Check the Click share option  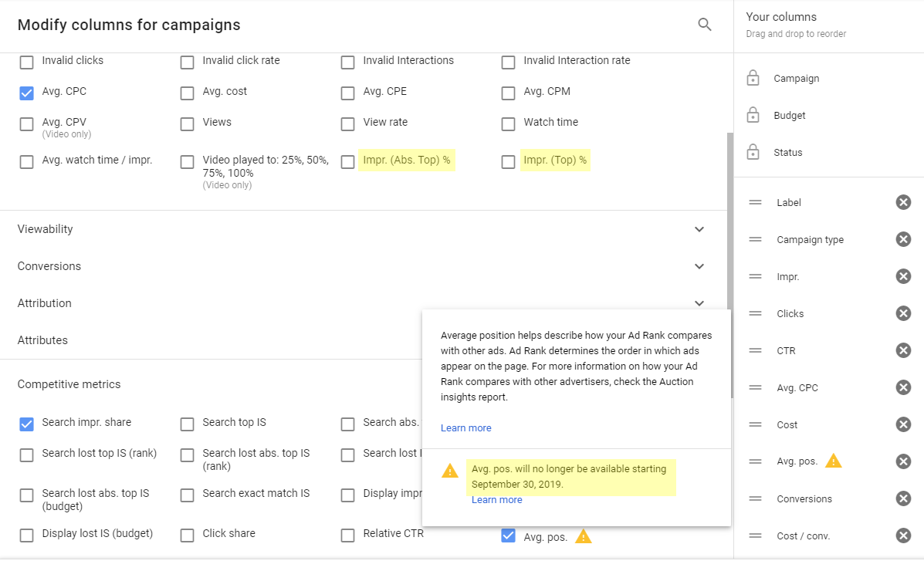pos(188,535)
